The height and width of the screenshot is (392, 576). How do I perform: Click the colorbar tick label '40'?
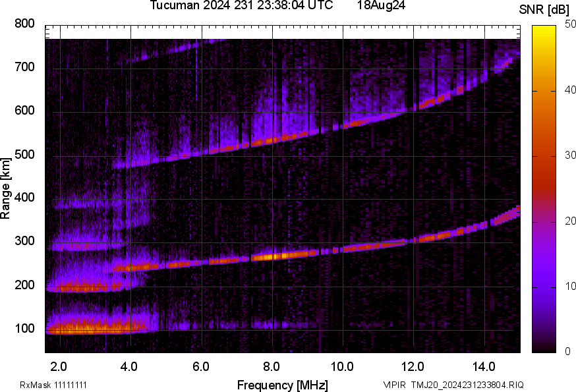click(570, 90)
